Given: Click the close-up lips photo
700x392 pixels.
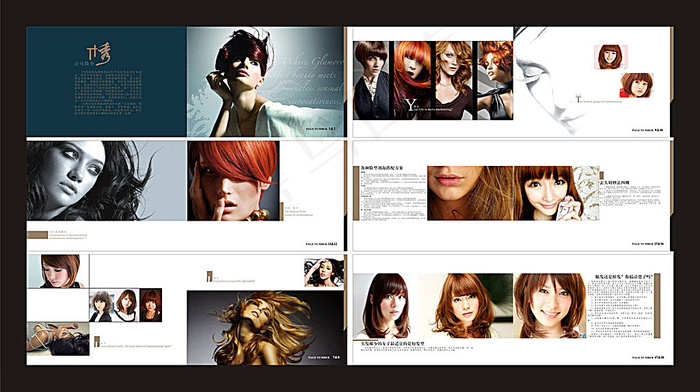Looking at the screenshot, I should point(470,193).
